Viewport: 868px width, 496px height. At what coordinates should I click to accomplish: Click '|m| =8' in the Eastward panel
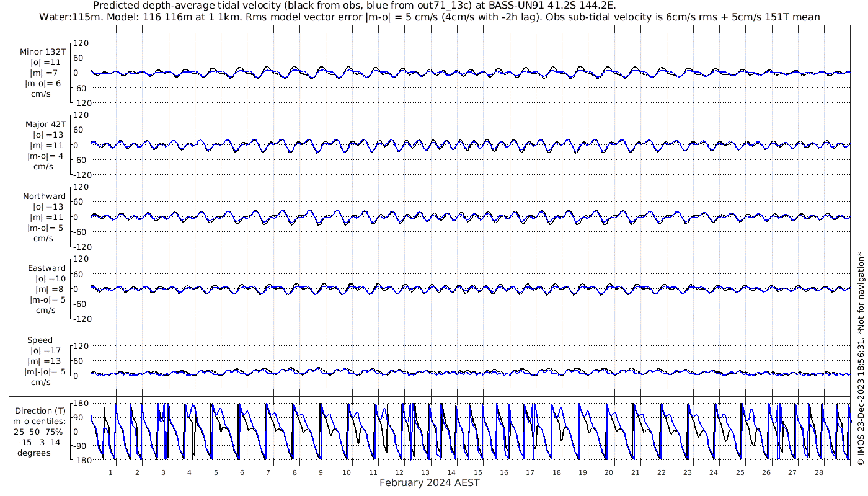click(x=49, y=290)
